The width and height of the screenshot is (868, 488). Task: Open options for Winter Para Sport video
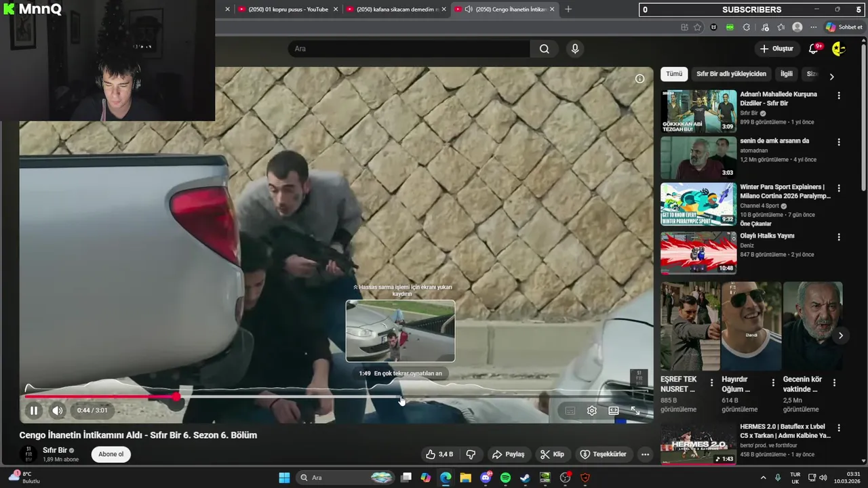[839, 188]
